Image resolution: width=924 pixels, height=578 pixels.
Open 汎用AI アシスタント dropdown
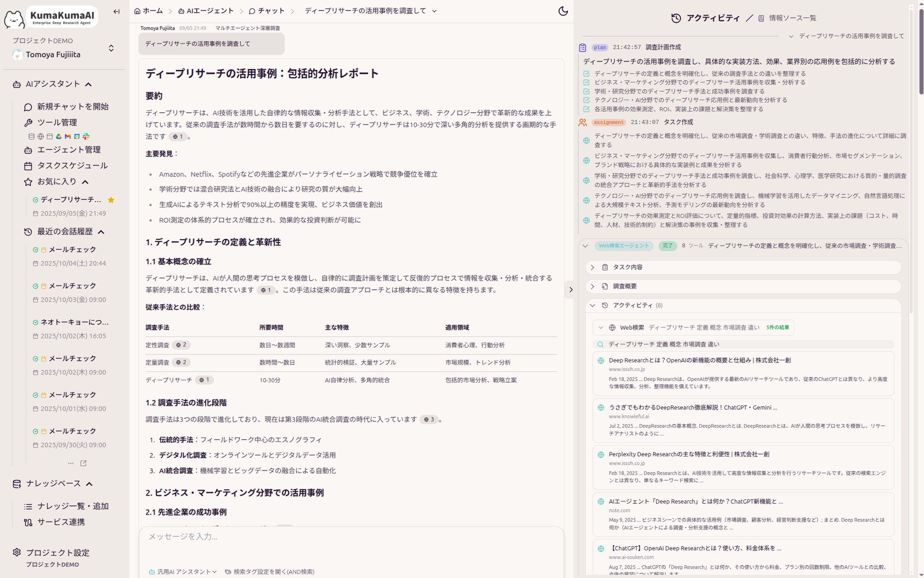click(183, 572)
